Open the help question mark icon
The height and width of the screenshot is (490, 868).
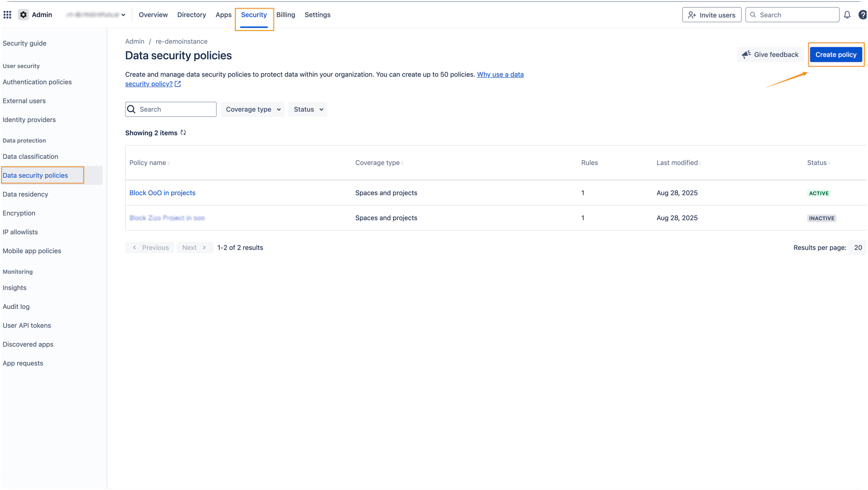click(863, 15)
